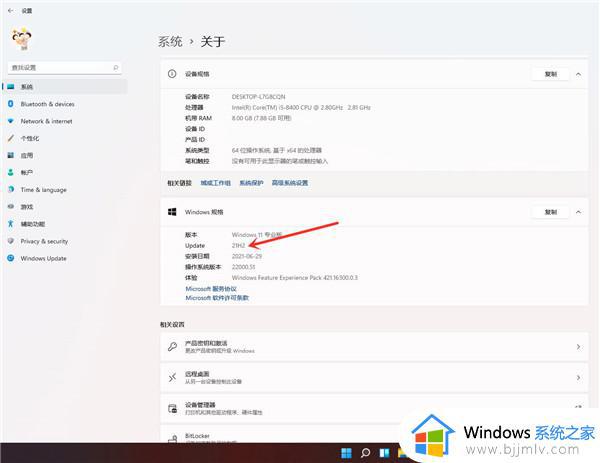
Task: Click the Windows Feature Experience Pack text
Action: [x=295, y=278]
